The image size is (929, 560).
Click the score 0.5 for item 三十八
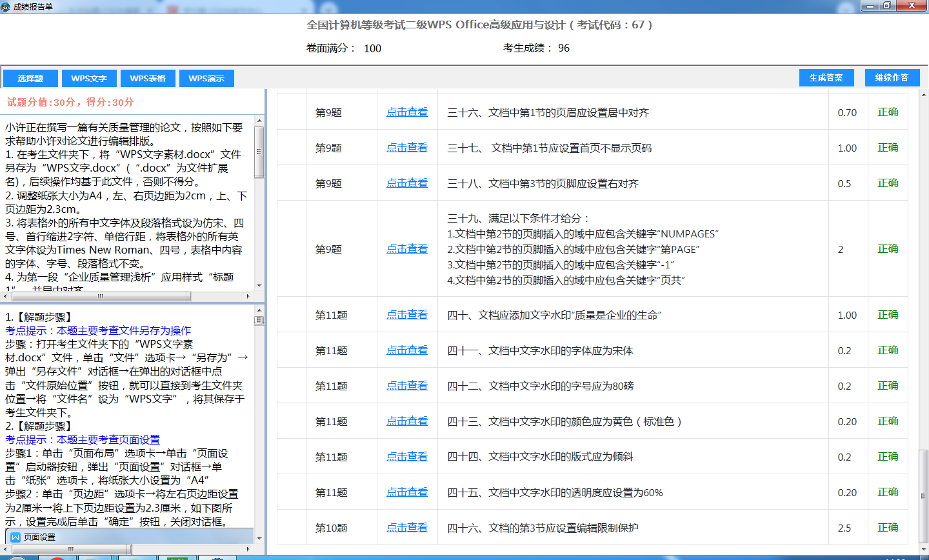click(x=844, y=183)
